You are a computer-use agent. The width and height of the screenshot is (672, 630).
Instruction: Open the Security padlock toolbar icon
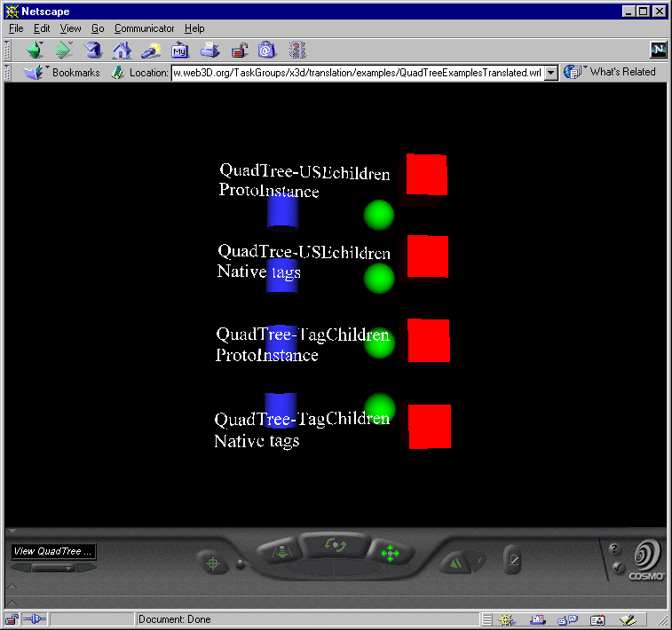pos(239,51)
